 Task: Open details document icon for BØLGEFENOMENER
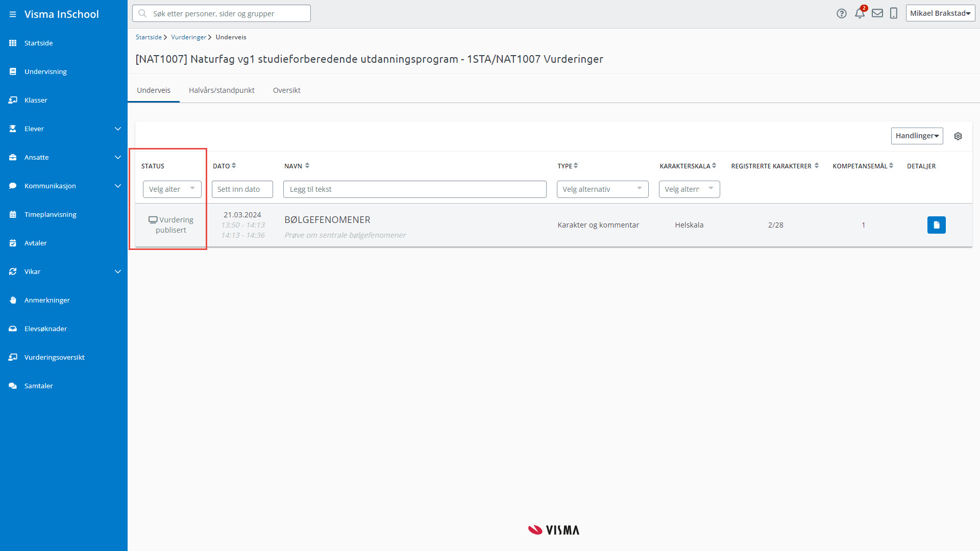937,225
